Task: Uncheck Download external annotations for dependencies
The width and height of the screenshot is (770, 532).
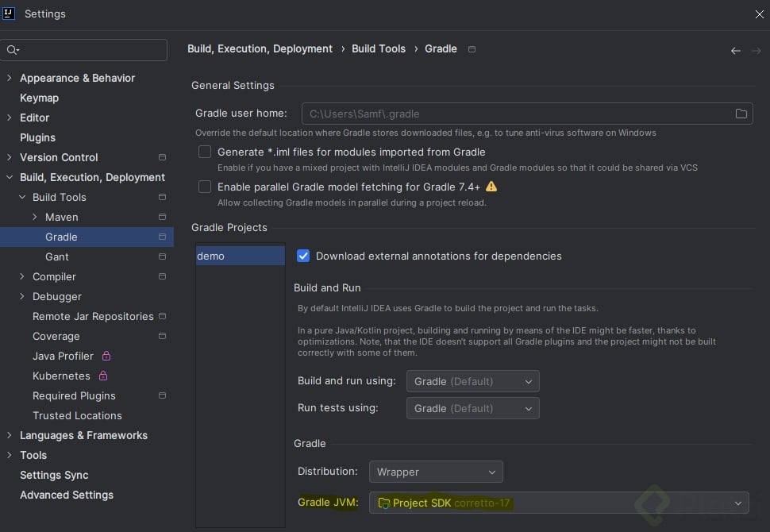Action: [x=302, y=256]
